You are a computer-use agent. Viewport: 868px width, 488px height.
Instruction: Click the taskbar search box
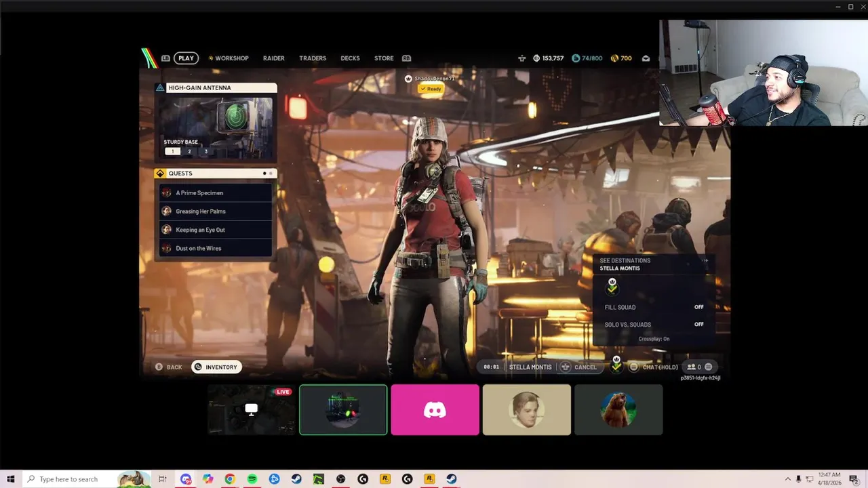[86, 479]
